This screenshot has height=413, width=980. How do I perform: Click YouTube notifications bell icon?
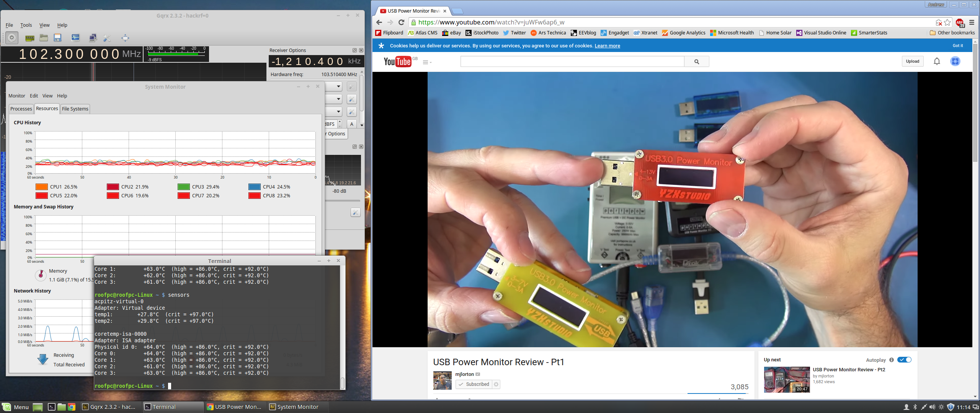click(x=936, y=61)
